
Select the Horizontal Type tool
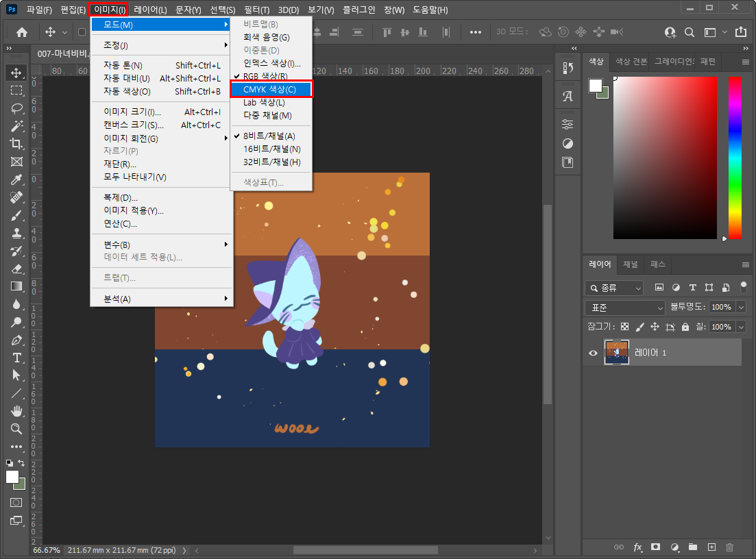[16, 358]
